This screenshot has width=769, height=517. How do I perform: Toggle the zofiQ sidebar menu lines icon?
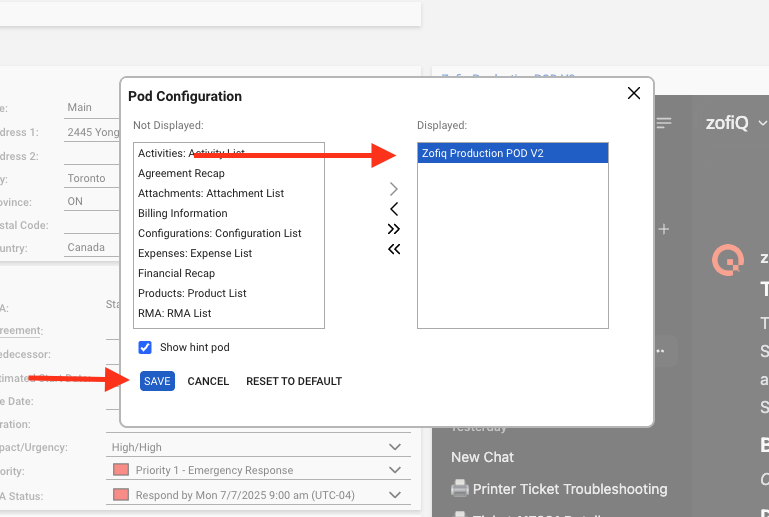[x=664, y=123]
